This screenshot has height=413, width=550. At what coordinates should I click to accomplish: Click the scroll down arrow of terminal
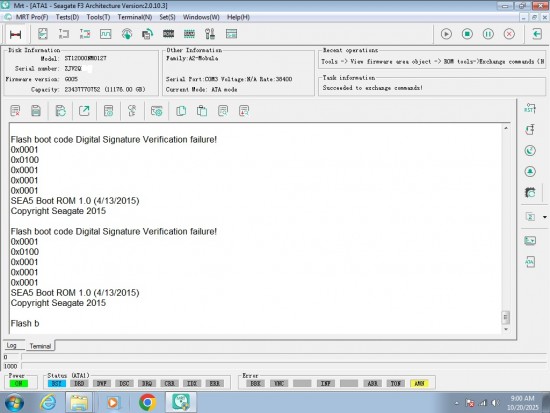coord(506,329)
